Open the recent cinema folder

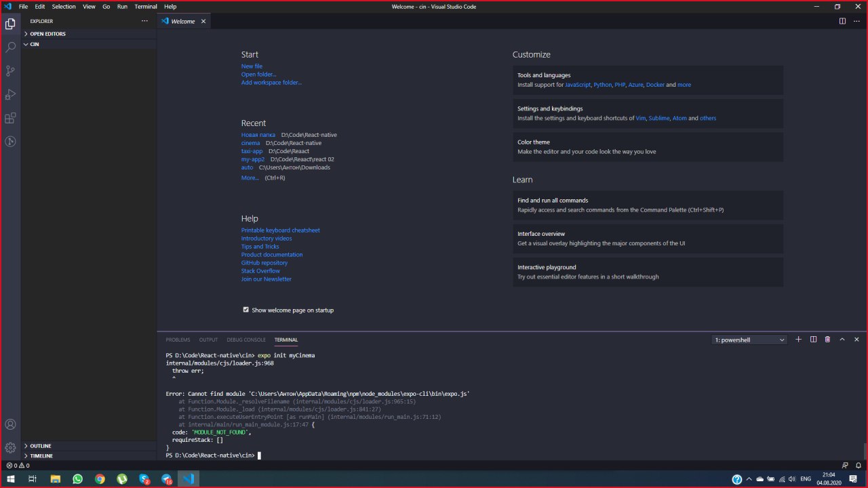coord(251,143)
